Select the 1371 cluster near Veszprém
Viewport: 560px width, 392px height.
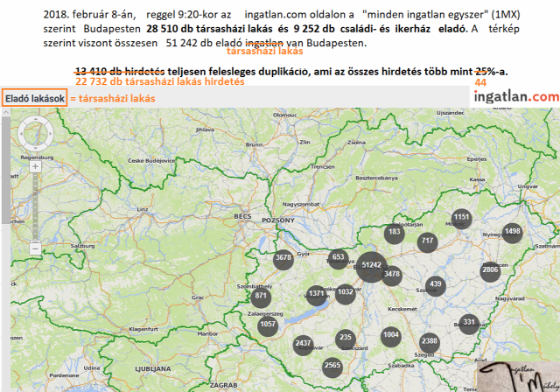point(316,296)
